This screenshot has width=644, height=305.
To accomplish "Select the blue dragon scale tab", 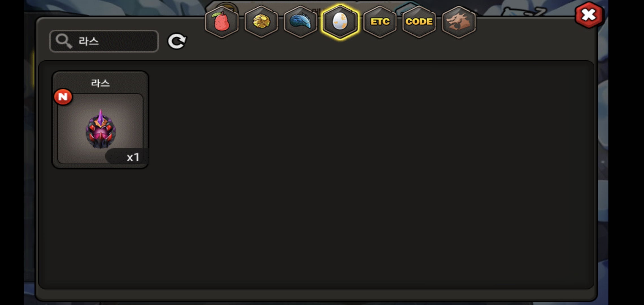I will click(301, 22).
